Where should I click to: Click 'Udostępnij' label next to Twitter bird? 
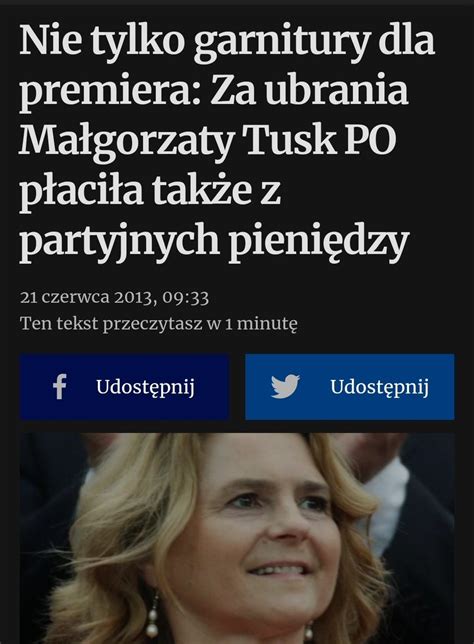click(379, 387)
